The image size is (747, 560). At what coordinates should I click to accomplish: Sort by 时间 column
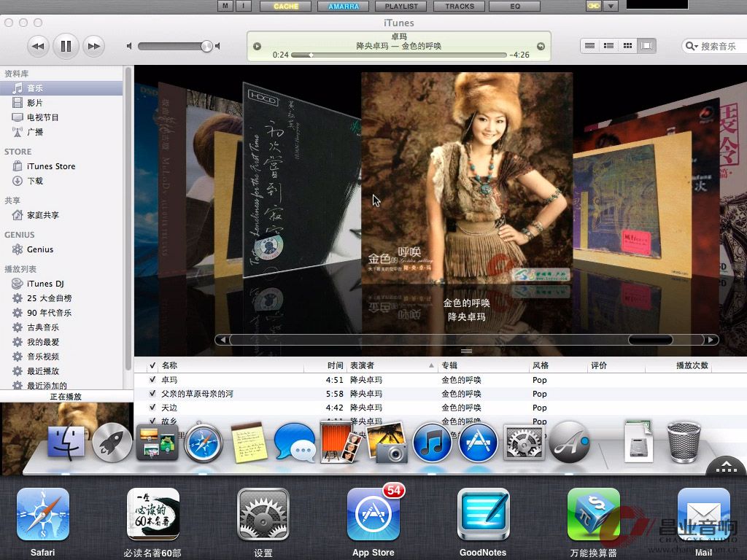(x=325, y=366)
